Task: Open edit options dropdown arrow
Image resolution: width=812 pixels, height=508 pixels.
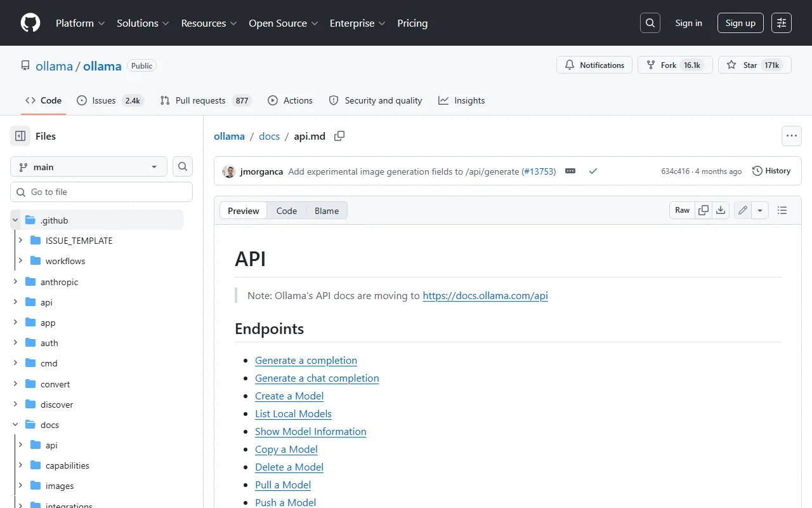Action: [760, 210]
